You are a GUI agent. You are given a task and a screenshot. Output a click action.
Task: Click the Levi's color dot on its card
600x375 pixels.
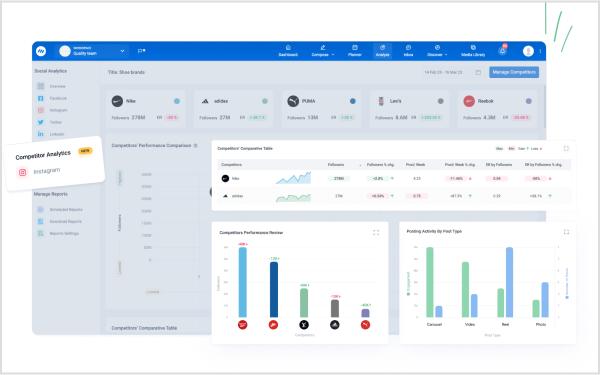point(440,101)
